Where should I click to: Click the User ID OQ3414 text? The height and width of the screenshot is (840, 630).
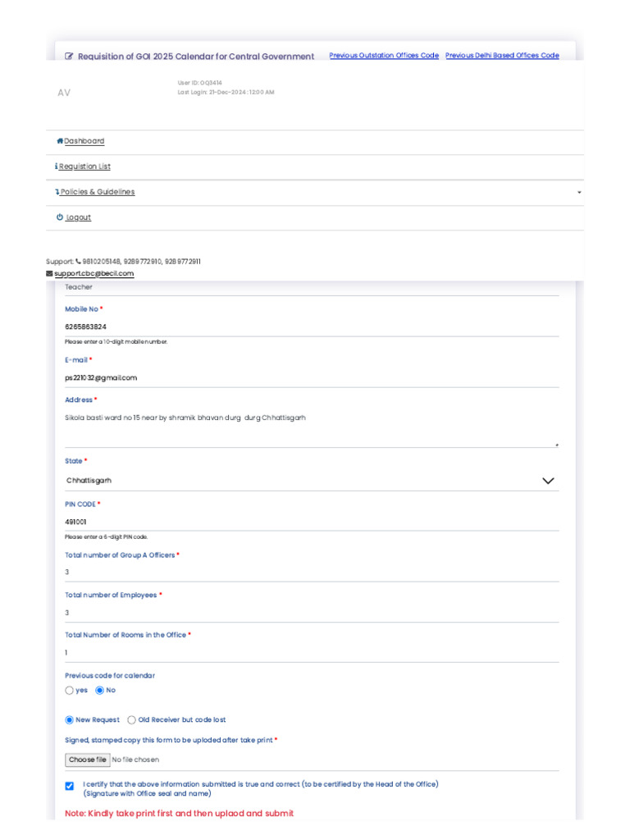(x=200, y=83)
